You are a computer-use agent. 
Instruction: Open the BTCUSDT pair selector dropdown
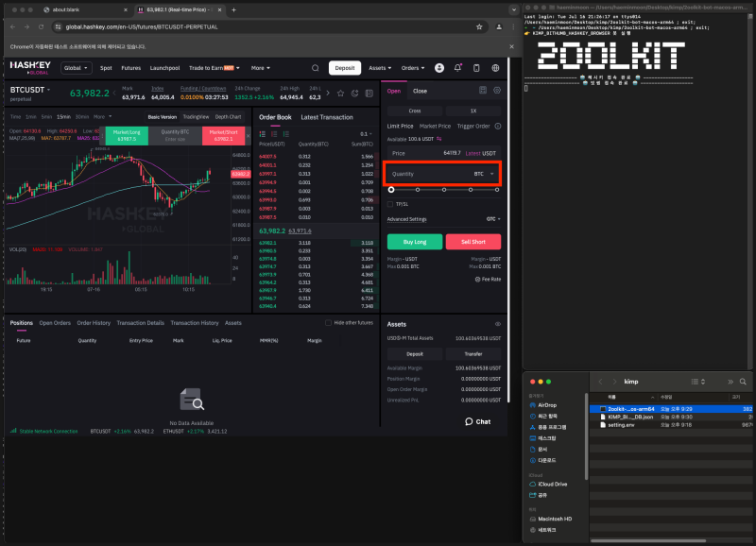30,90
